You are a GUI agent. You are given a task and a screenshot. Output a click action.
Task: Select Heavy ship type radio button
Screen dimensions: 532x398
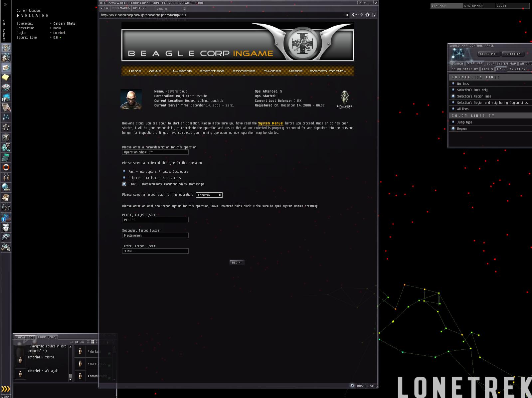pyautogui.click(x=124, y=184)
